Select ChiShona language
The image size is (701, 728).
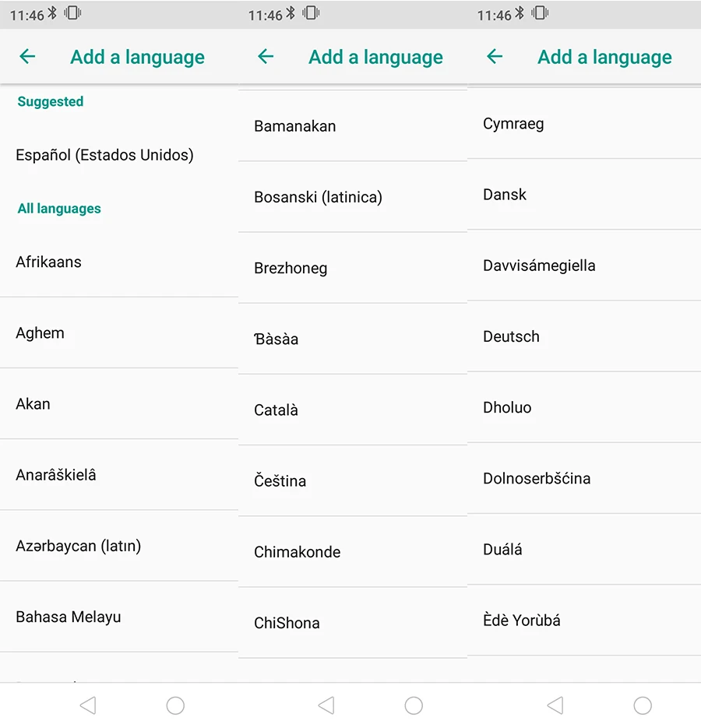pos(353,623)
